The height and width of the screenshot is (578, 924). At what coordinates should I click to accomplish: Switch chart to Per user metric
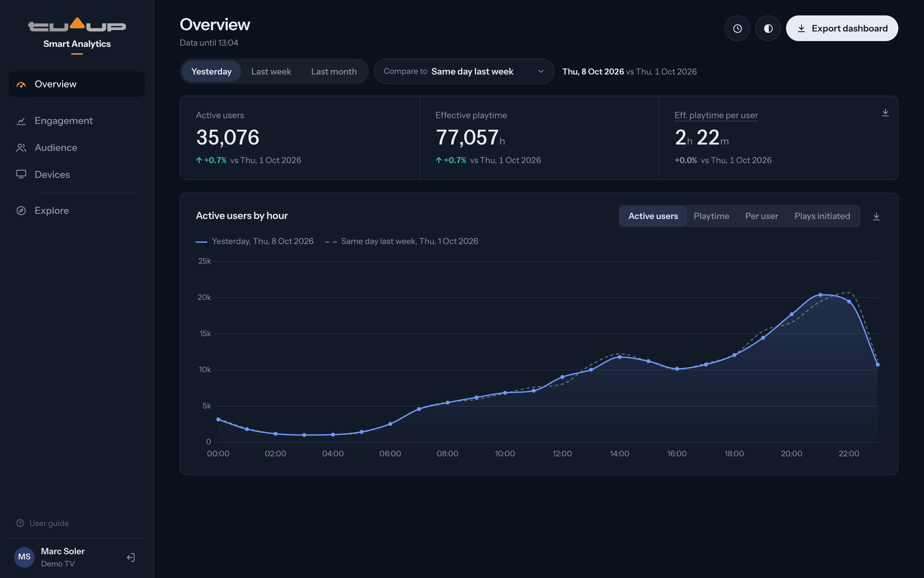pos(761,216)
